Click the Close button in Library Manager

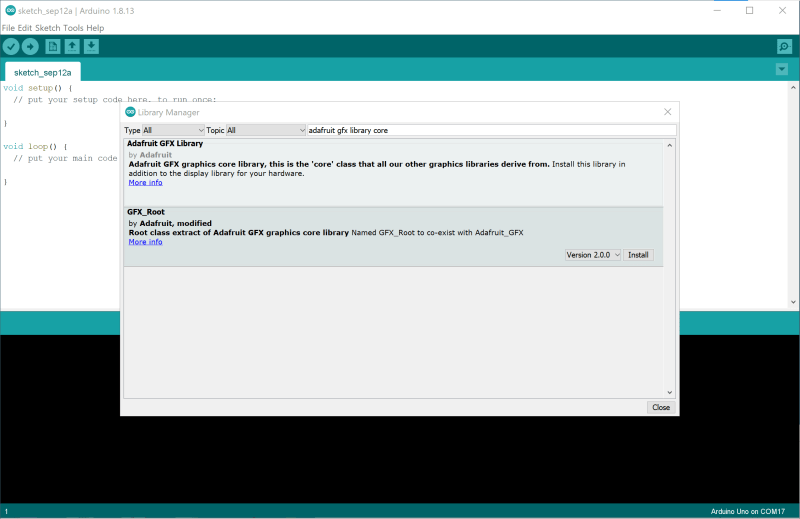661,407
